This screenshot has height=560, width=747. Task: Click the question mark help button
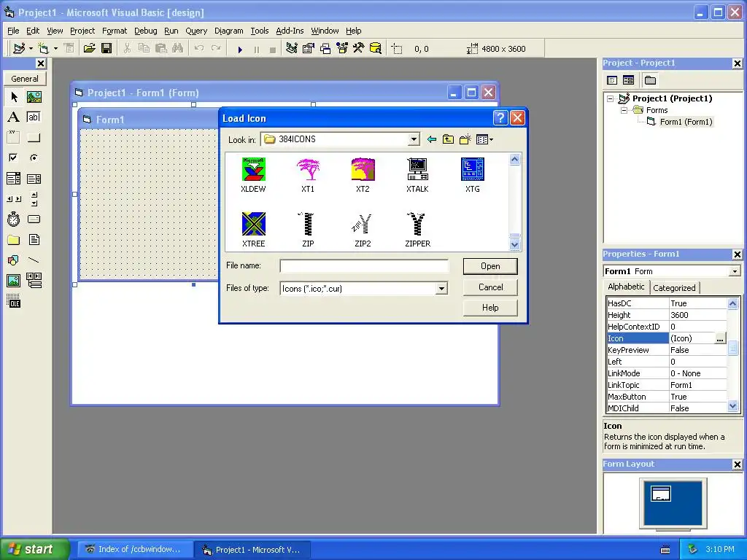pyautogui.click(x=500, y=117)
